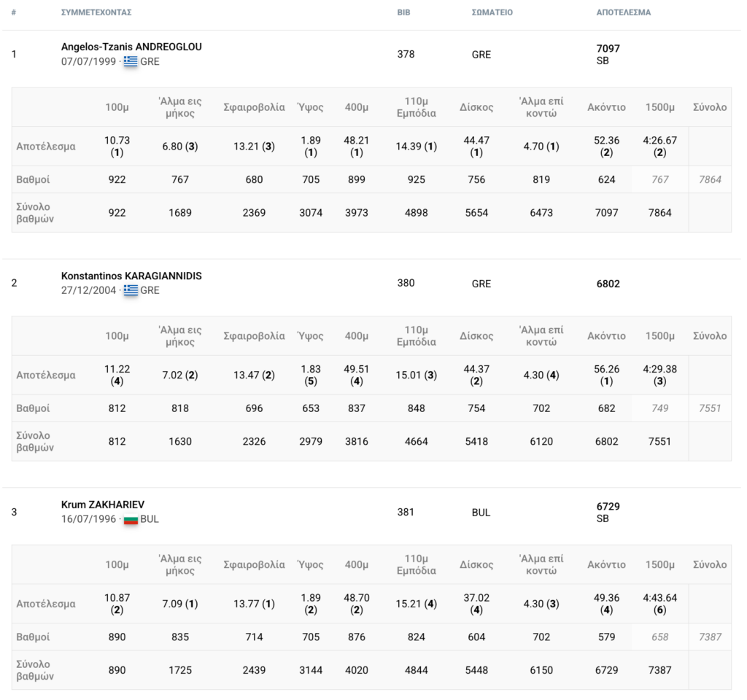Sort by ΑΠΟΤΕΛΕΣΜΑ column header
This screenshot has width=747, height=700.
[x=624, y=12]
